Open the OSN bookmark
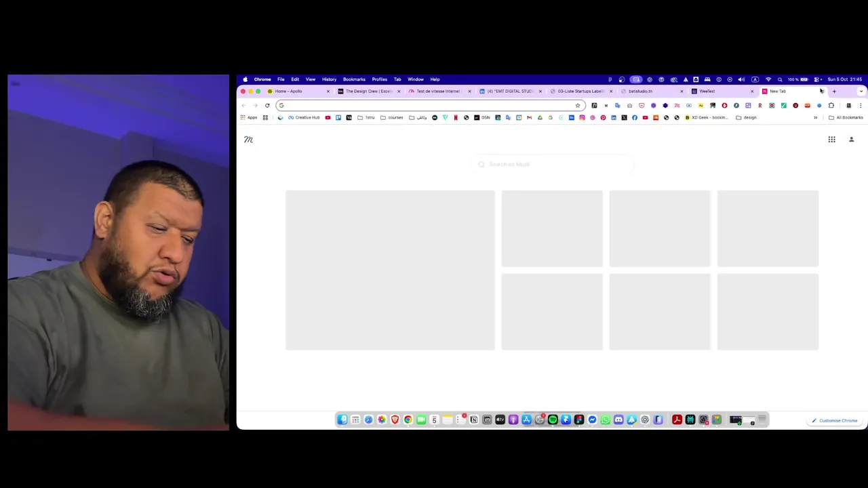The height and width of the screenshot is (488, 868). [x=482, y=117]
